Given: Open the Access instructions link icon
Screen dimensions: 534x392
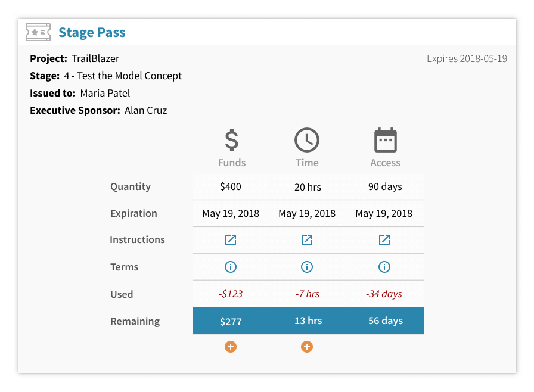Looking at the screenshot, I should [384, 240].
